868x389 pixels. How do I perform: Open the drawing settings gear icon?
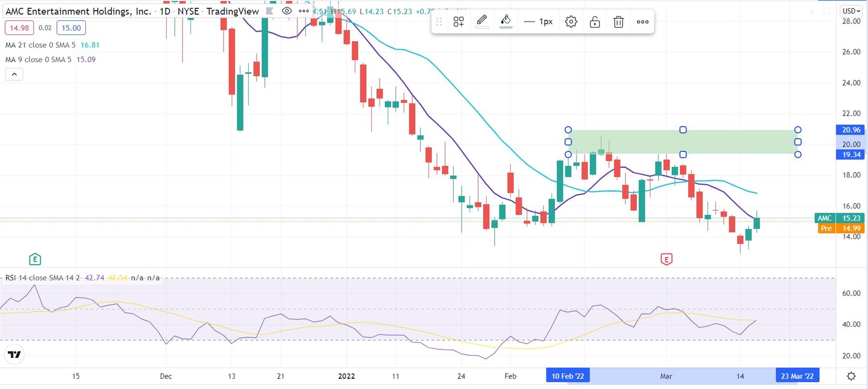(571, 21)
